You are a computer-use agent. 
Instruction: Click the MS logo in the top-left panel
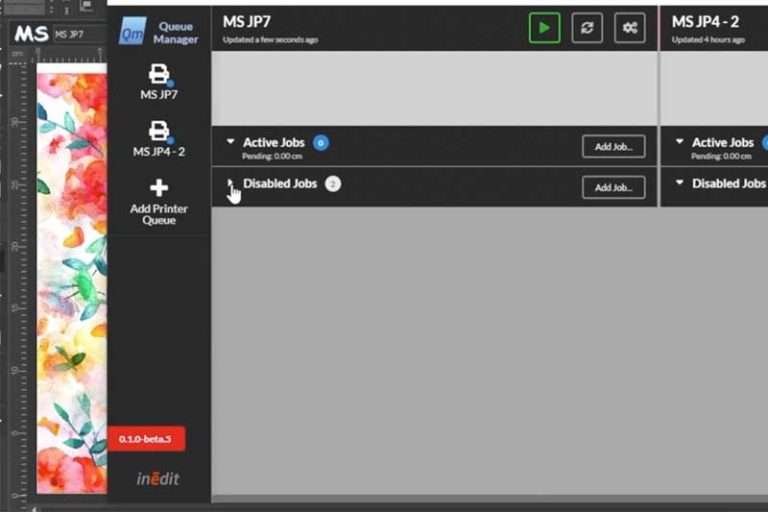tap(30, 34)
